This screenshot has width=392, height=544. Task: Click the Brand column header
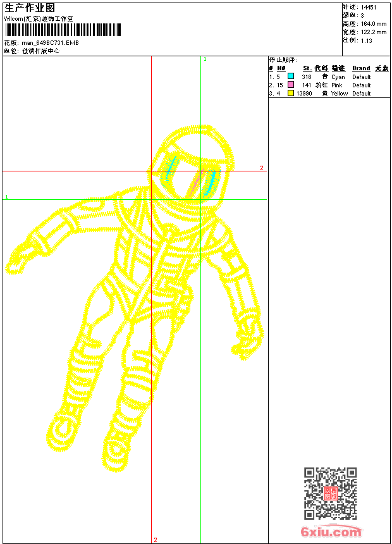point(361,68)
